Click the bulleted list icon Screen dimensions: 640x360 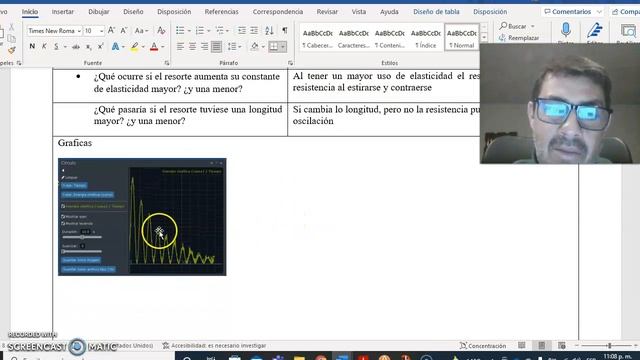(x=180, y=31)
